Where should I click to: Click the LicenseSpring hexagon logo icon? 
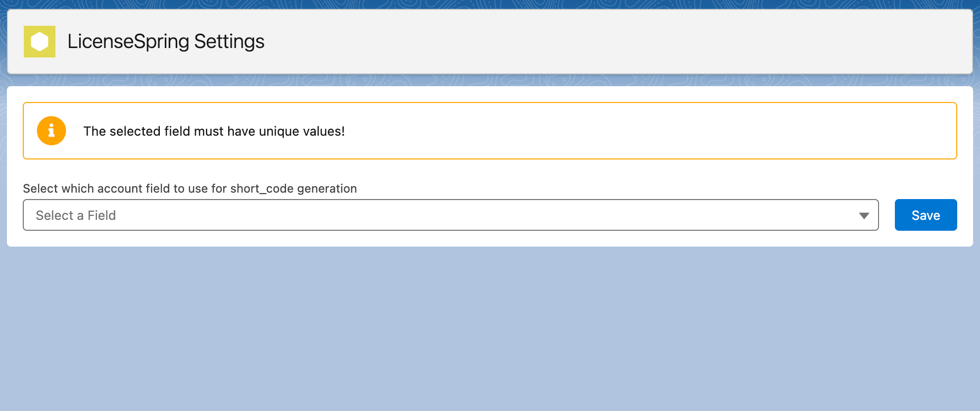[x=40, y=42]
